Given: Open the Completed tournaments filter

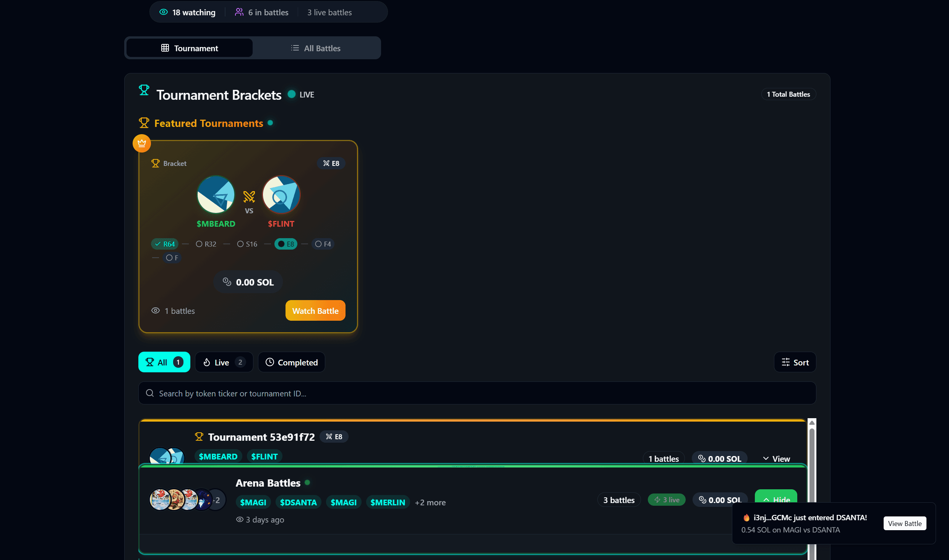Looking at the screenshot, I should [x=291, y=362].
